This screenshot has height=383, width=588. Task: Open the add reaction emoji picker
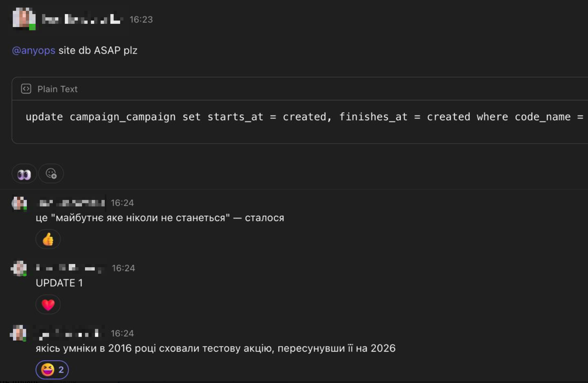click(x=51, y=174)
